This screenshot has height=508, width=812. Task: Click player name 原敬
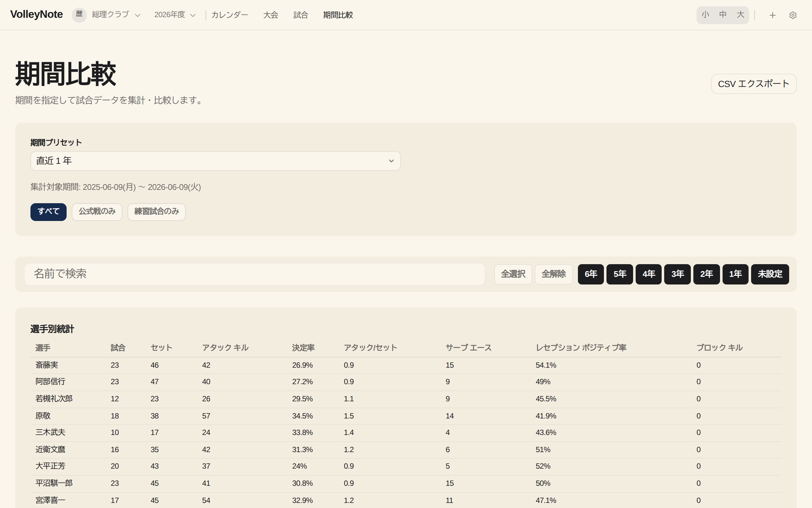pyautogui.click(x=43, y=416)
